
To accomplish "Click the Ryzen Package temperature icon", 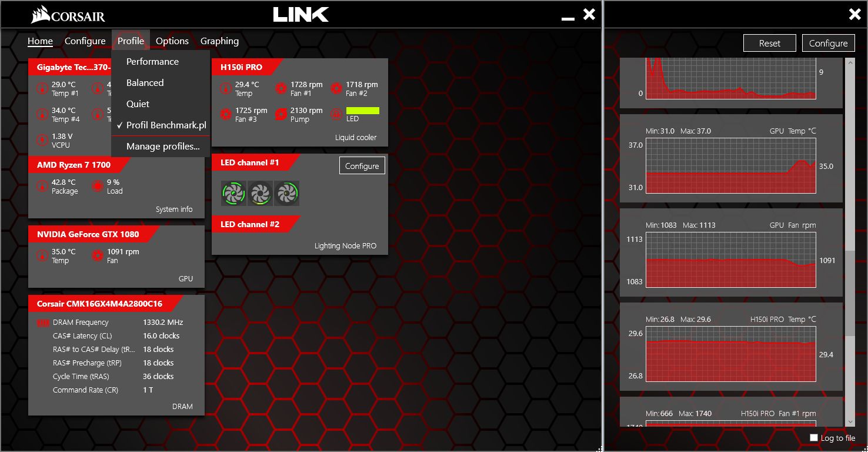I will (42, 187).
